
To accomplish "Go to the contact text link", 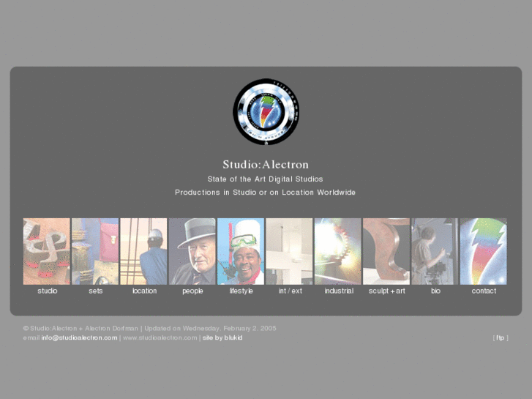I will [x=484, y=291].
